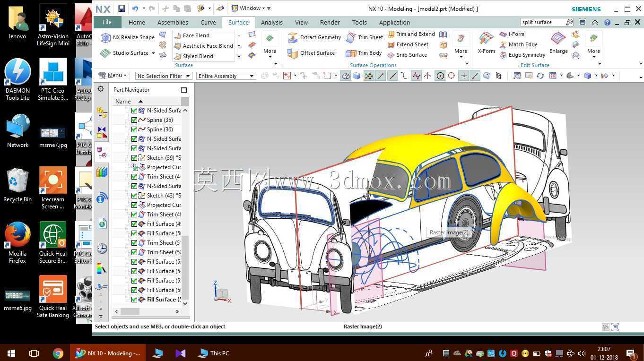Open the Studio Surface dropdown arrow
The height and width of the screenshot is (361, 644).
point(153,53)
